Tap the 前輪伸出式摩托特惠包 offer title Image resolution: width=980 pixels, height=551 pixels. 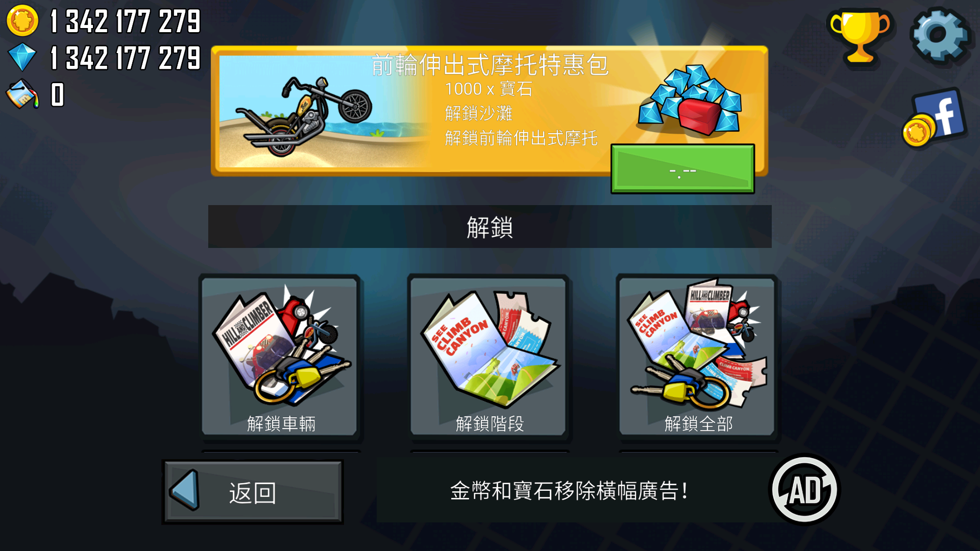click(489, 65)
